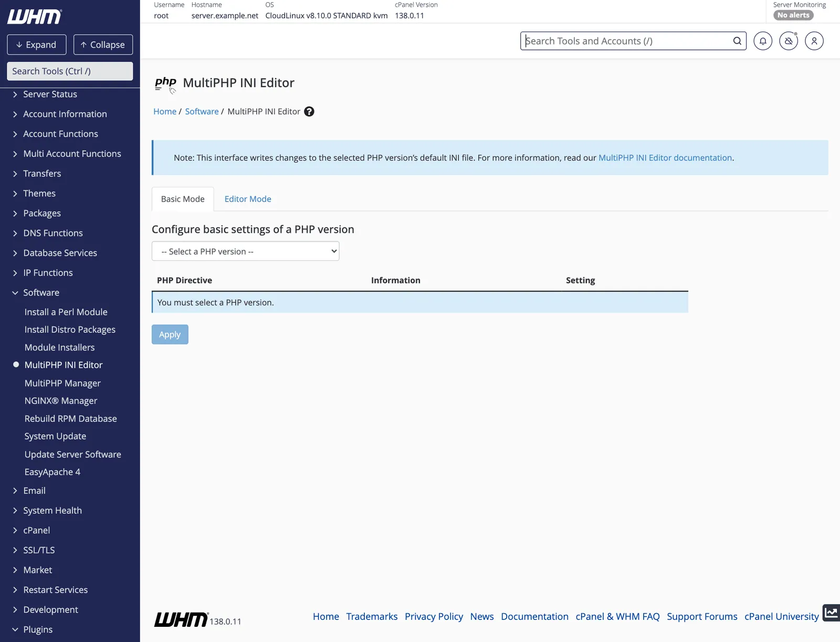The height and width of the screenshot is (642, 840).
Task: Open System Update in sidebar
Action: 55,436
